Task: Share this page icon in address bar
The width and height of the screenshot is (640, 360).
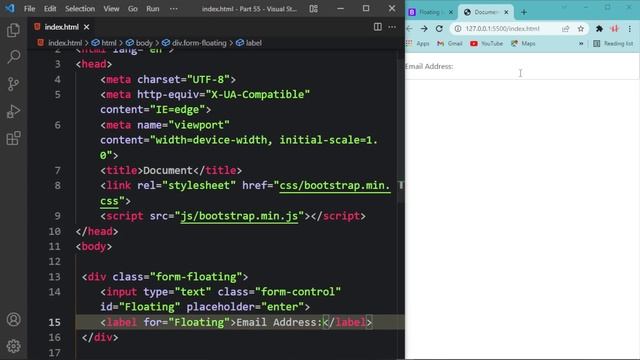Action: (x=566, y=29)
